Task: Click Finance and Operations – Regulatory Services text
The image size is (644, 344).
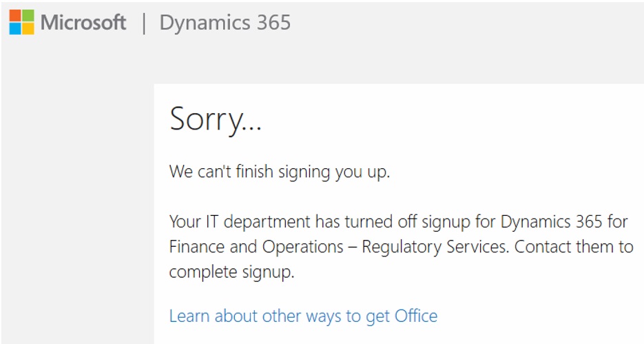Action: 337,247
